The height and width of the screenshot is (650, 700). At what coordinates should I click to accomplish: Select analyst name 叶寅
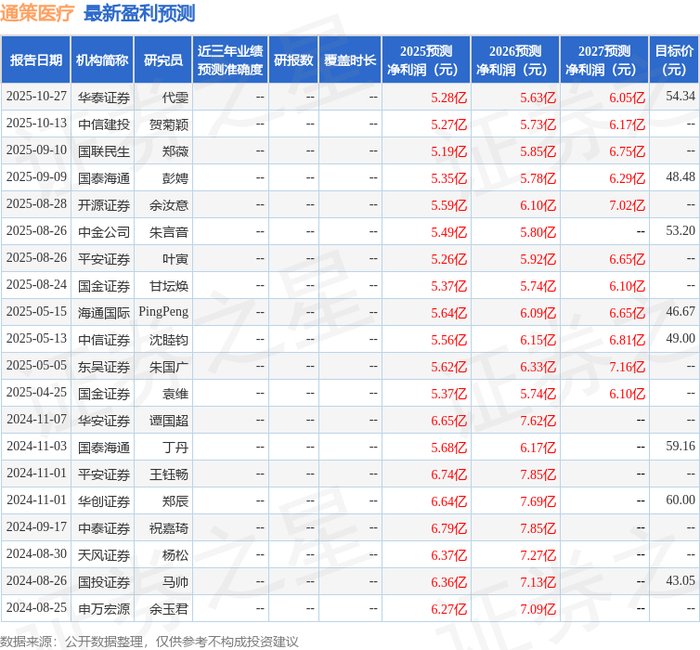175,259
